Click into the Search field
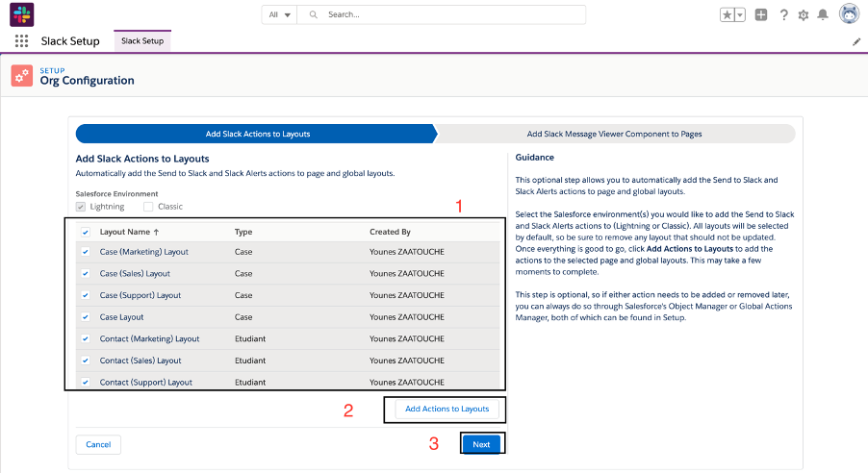 pos(442,14)
